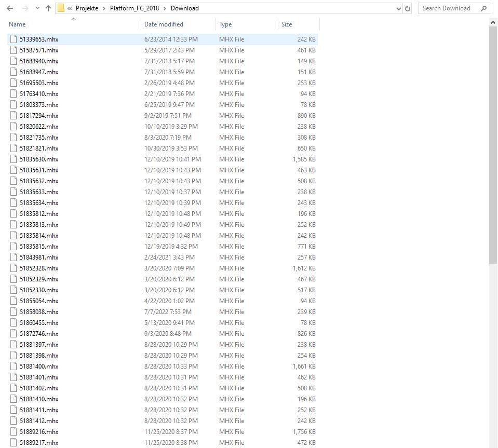Select file icon of 51688947.mhx
The height and width of the screenshot is (448, 498).
(x=14, y=72)
